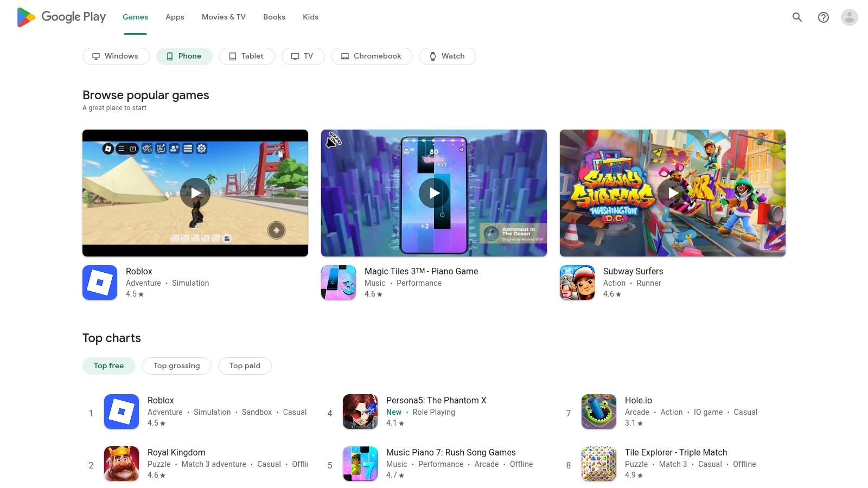Show the Top free chart
The image size is (868, 488).
[x=109, y=366]
